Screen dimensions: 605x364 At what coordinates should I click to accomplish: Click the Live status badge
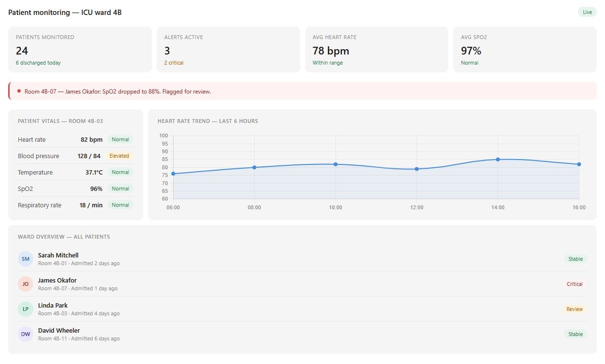(587, 12)
